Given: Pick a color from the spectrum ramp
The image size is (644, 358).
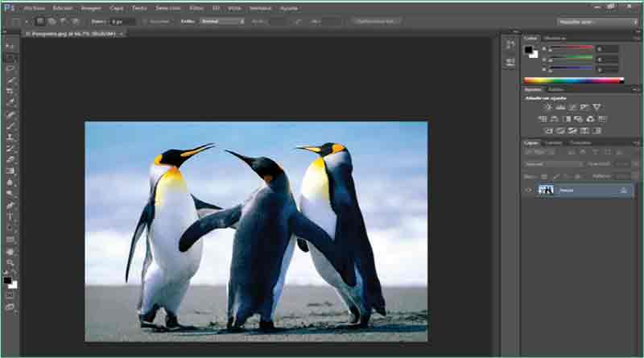Looking at the screenshot, I should [x=573, y=80].
